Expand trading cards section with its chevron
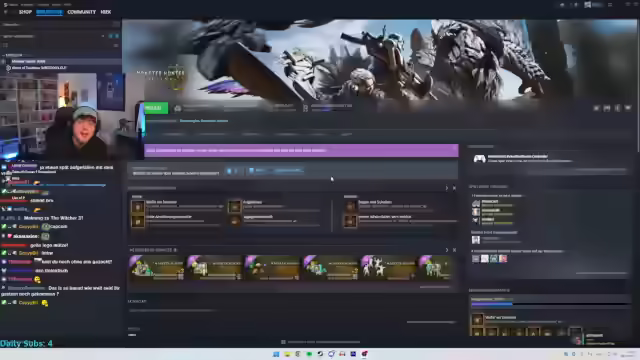Screen dimensions: 640x360 point(447,250)
